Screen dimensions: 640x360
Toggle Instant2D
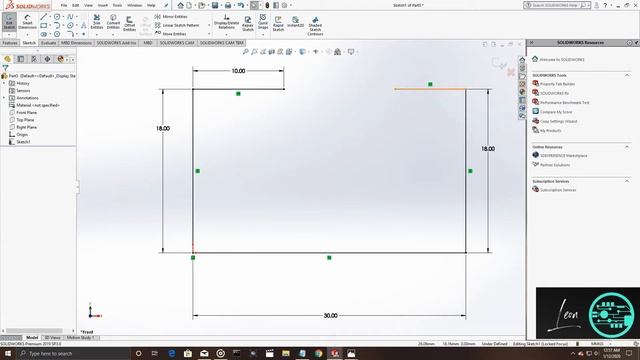(296, 22)
